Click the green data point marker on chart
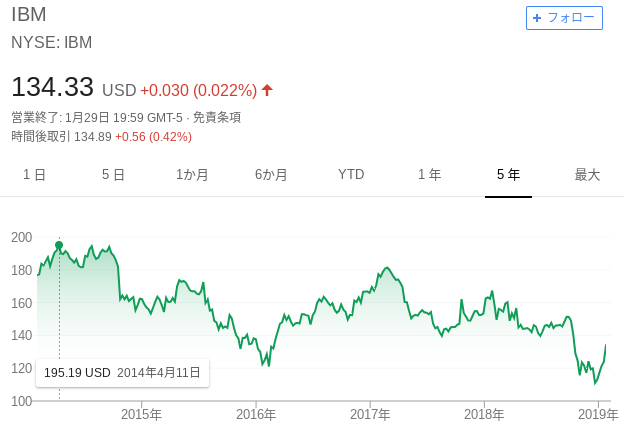Image resolution: width=624 pixels, height=428 pixels. pos(59,245)
